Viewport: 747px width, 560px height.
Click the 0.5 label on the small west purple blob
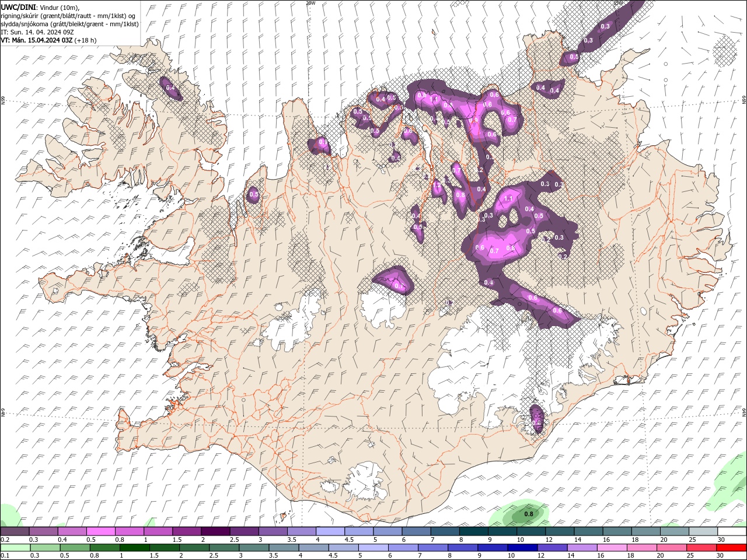click(254, 194)
